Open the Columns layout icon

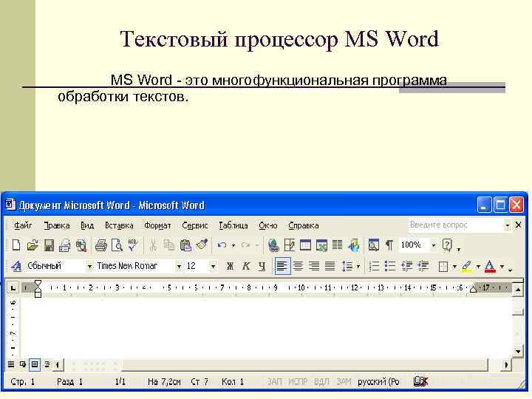click(337, 245)
